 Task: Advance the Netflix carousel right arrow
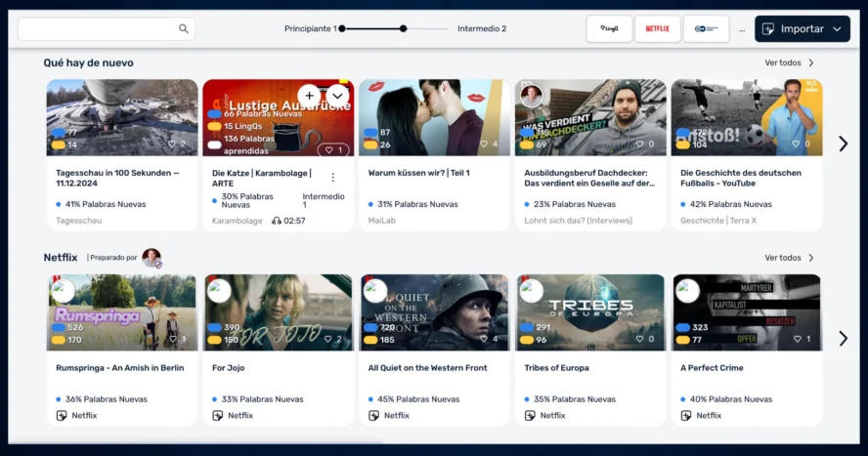[x=844, y=338]
